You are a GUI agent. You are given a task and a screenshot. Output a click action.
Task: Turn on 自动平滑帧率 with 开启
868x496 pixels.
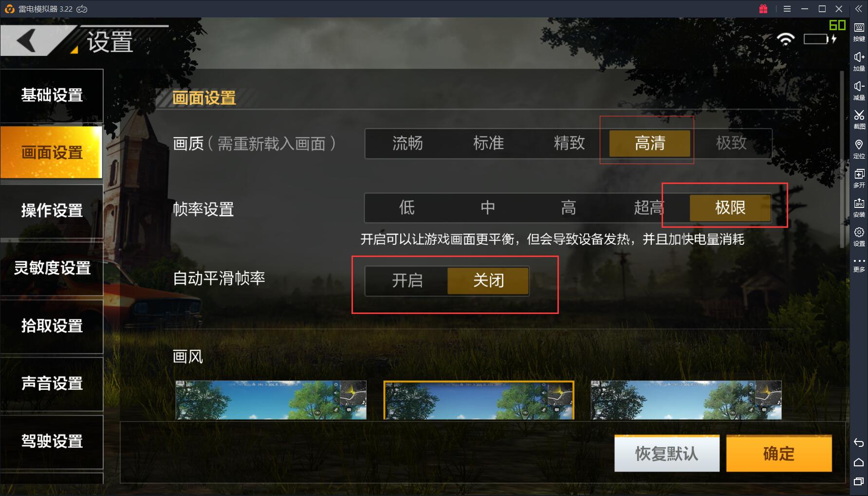[407, 280]
